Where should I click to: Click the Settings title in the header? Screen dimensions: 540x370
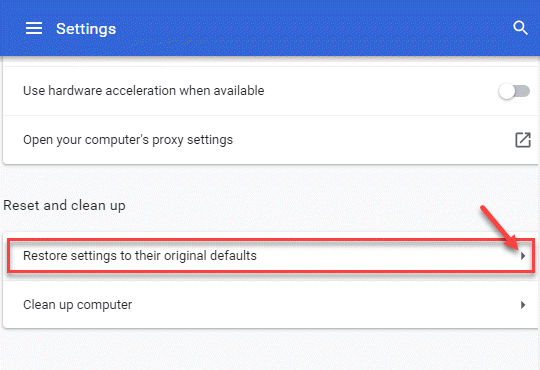86,29
